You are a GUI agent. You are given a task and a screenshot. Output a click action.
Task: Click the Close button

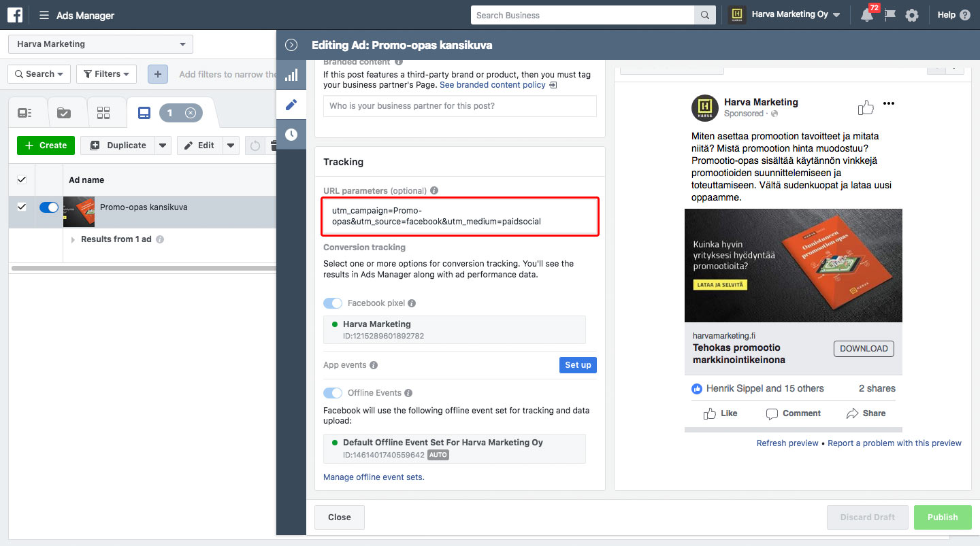pyautogui.click(x=340, y=517)
